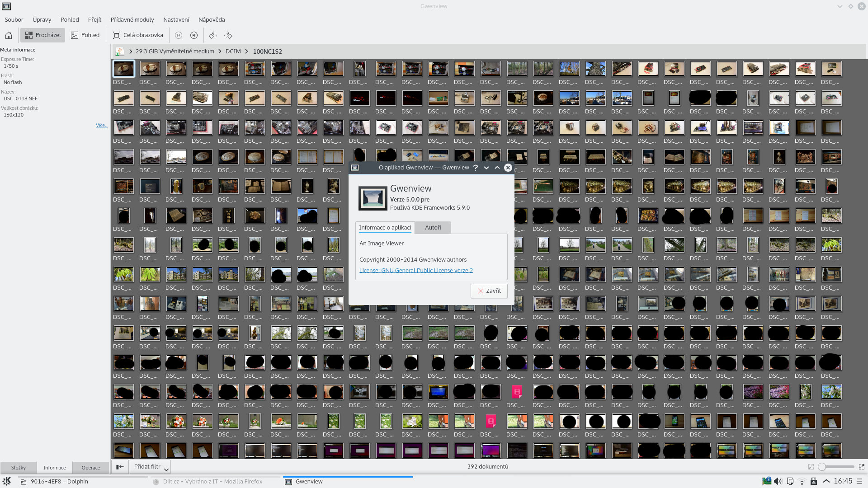
Task: Click the chevron before DCIM in breadcrumb
Action: tap(220, 52)
